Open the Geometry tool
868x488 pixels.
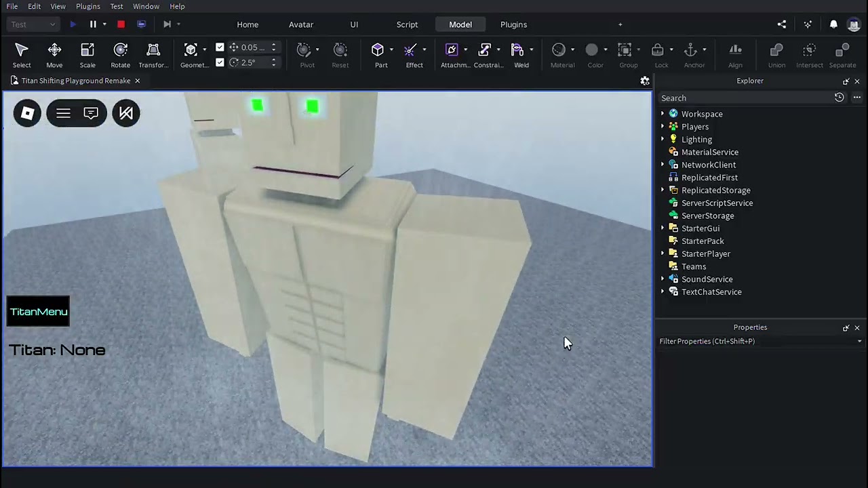pyautogui.click(x=191, y=50)
